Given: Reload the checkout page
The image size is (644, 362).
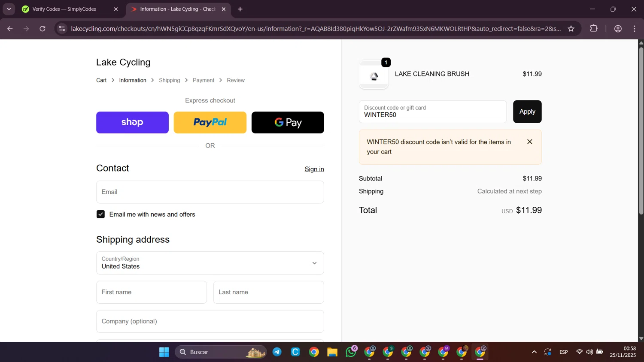Looking at the screenshot, I should [x=43, y=29].
